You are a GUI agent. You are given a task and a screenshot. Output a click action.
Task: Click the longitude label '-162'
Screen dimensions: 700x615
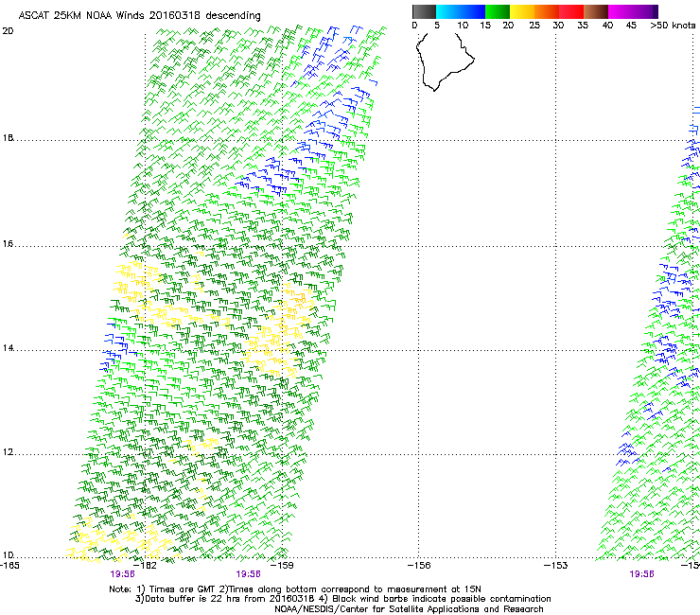147,566
